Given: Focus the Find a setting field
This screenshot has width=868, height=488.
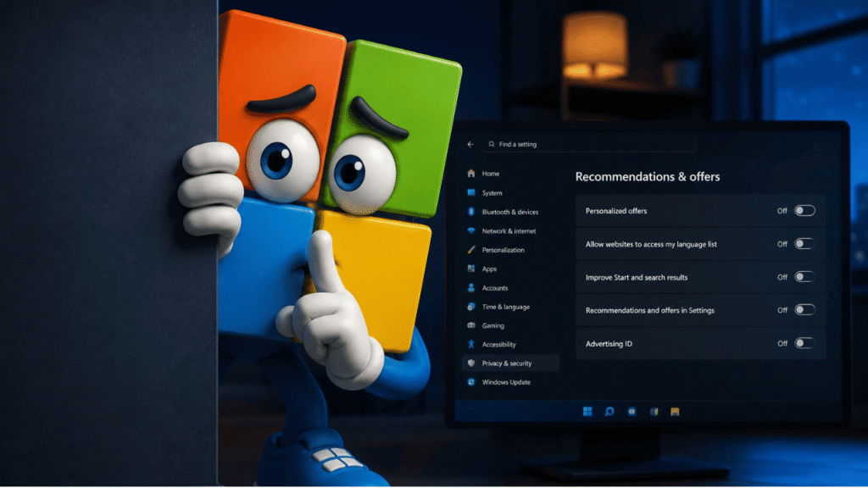Looking at the screenshot, I should click(589, 144).
